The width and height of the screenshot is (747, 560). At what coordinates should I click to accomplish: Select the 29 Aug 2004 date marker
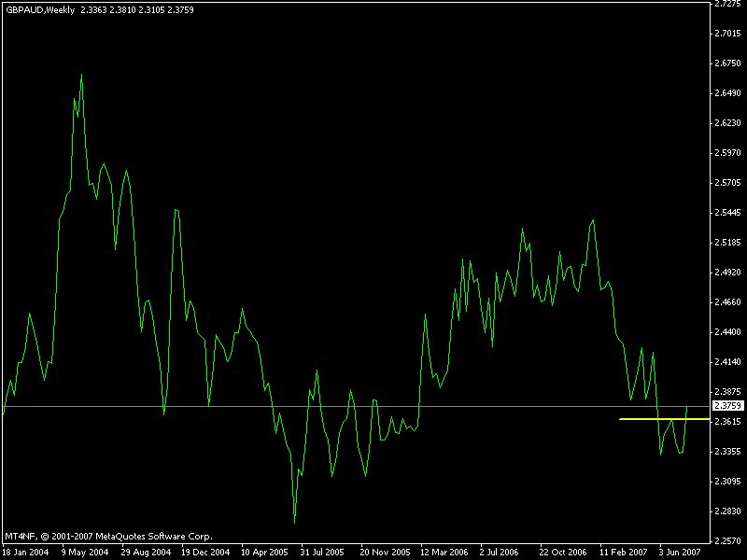(145, 552)
